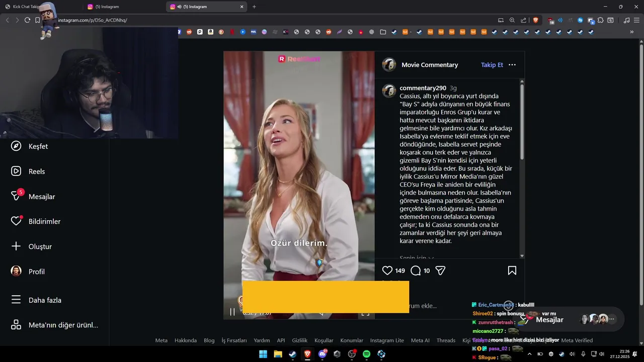Open Reels from the sidebar
Image resolution: width=644 pixels, height=362 pixels.
tap(28, 171)
